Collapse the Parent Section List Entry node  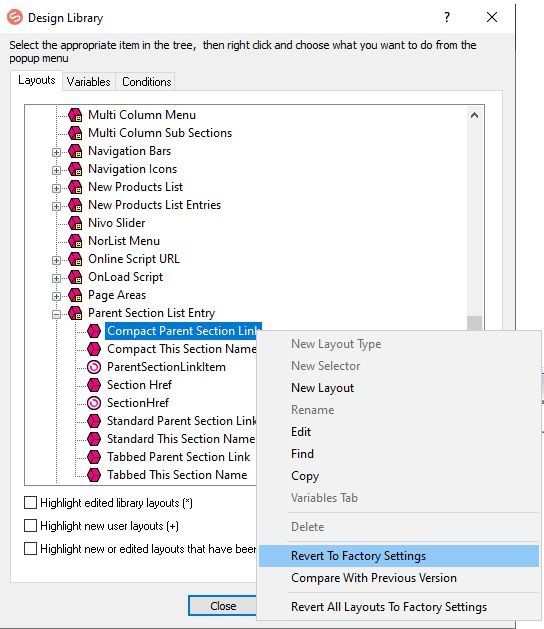click(57, 314)
